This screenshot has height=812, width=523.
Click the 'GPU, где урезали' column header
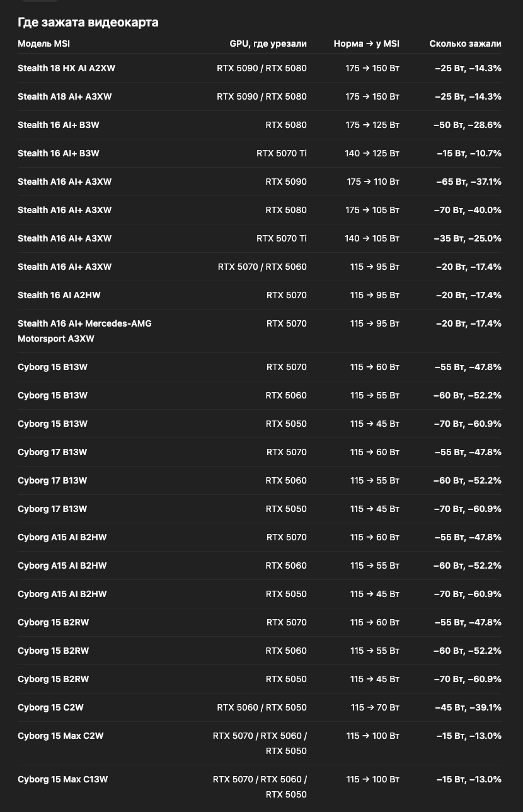(268, 43)
